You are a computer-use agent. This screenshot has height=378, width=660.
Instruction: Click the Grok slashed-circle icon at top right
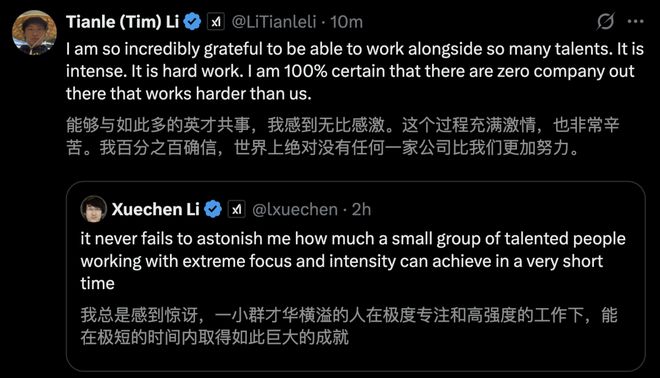pos(605,21)
